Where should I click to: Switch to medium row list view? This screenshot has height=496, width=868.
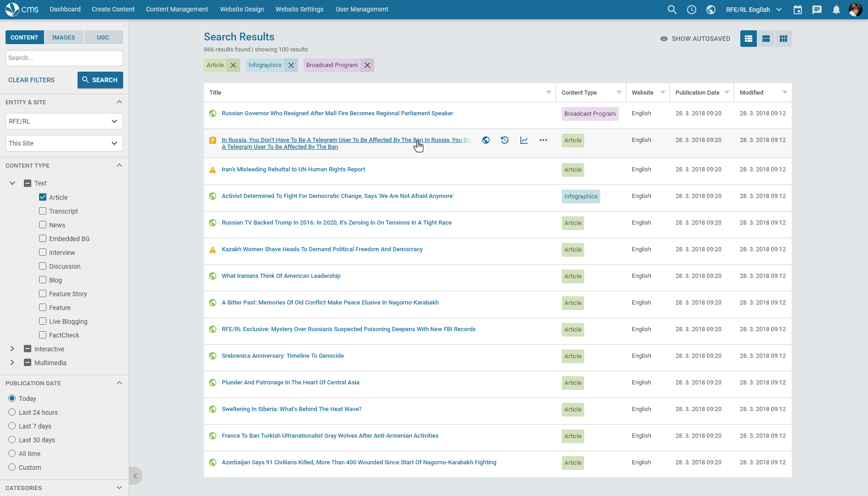point(766,39)
